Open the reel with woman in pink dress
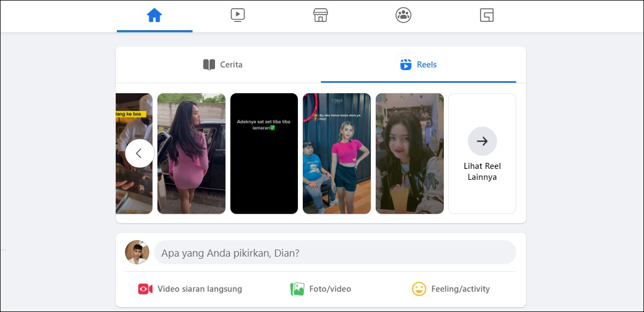This screenshot has width=644, height=312. click(191, 154)
